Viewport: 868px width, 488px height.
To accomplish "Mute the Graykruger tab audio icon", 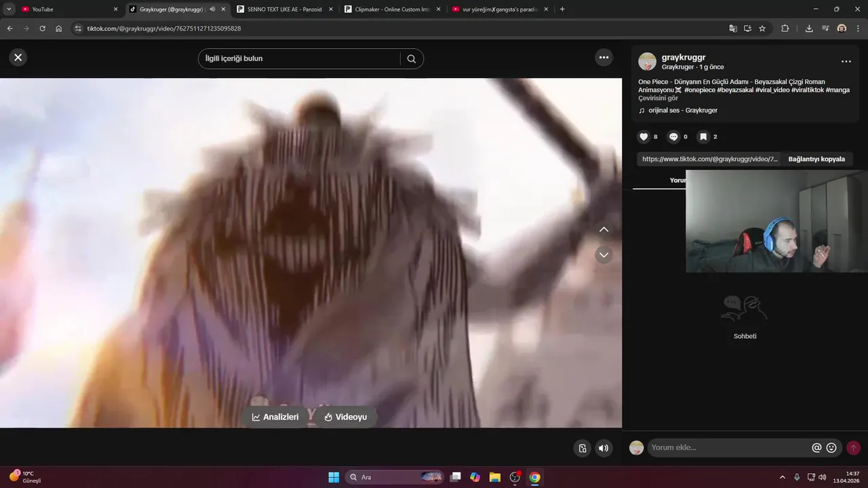I will pyautogui.click(x=212, y=9).
